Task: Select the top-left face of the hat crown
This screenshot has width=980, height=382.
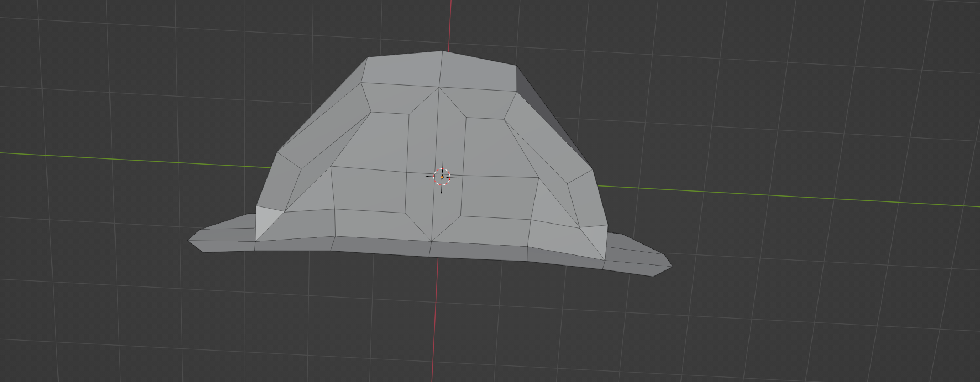Action: (402, 70)
